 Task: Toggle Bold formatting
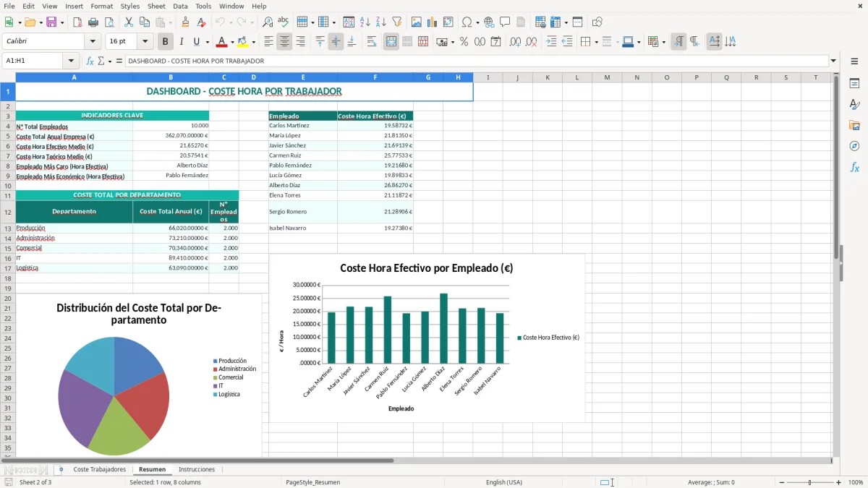point(166,42)
